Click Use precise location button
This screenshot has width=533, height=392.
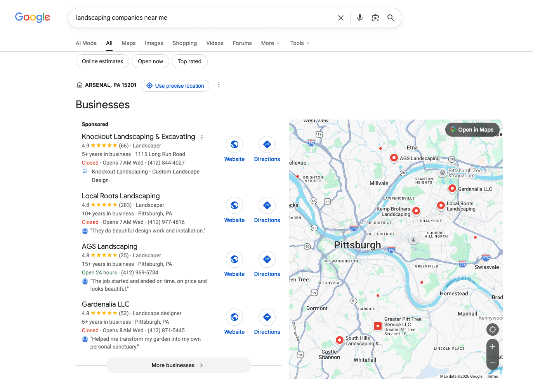pyautogui.click(x=175, y=86)
